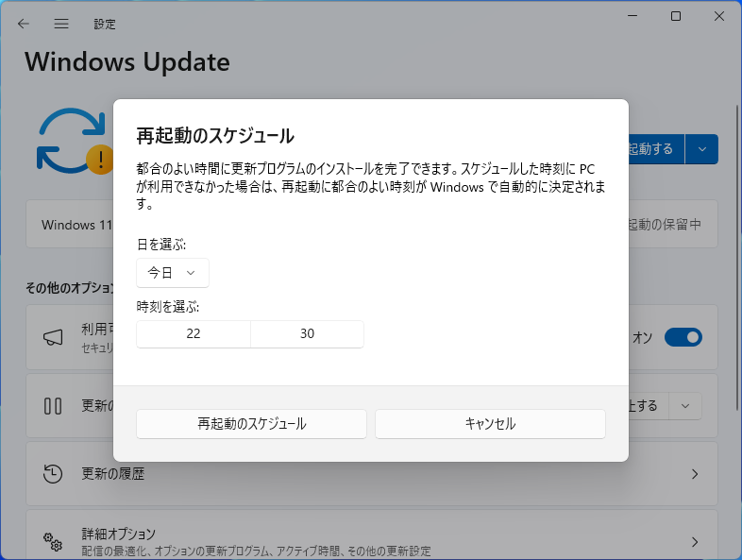Image resolution: width=742 pixels, height=560 pixels.
Task: Confirm with 再起動のスケジュール button
Action: [x=251, y=424]
